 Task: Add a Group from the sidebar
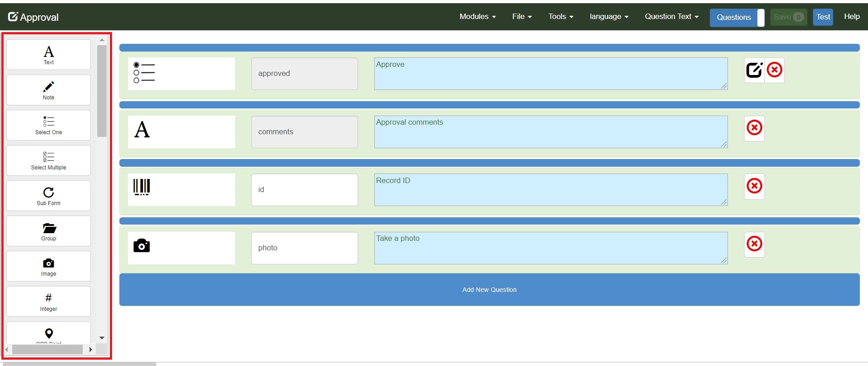click(x=48, y=231)
